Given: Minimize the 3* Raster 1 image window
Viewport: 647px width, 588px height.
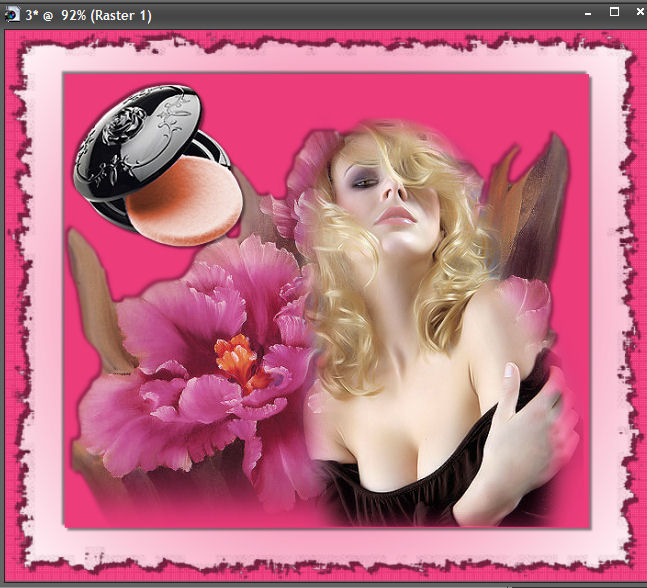Looking at the screenshot, I should tap(588, 14).
